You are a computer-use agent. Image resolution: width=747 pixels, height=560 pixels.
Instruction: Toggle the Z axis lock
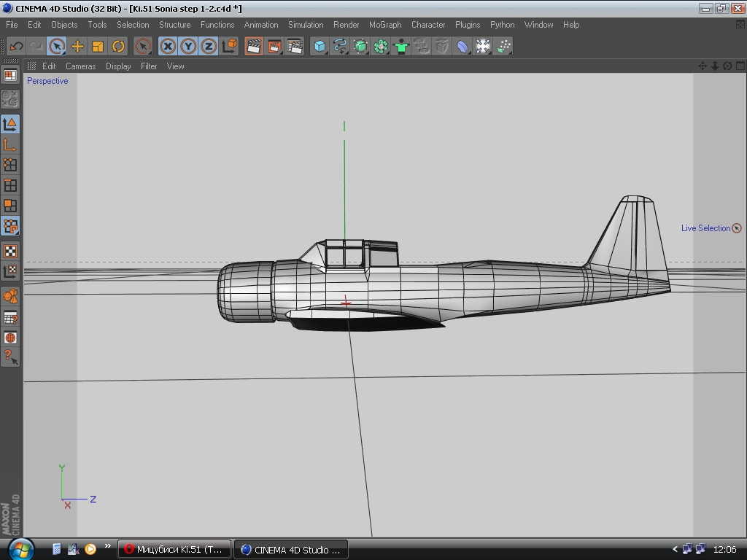[x=209, y=47]
